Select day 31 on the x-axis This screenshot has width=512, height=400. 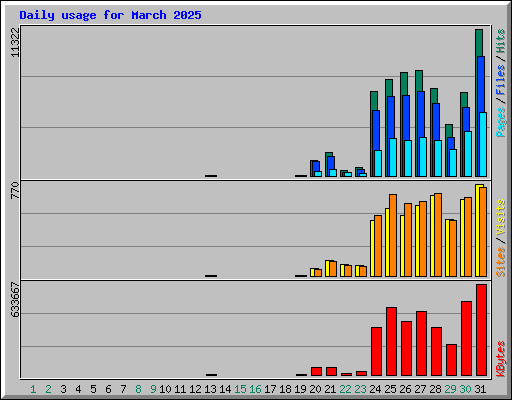point(480,389)
